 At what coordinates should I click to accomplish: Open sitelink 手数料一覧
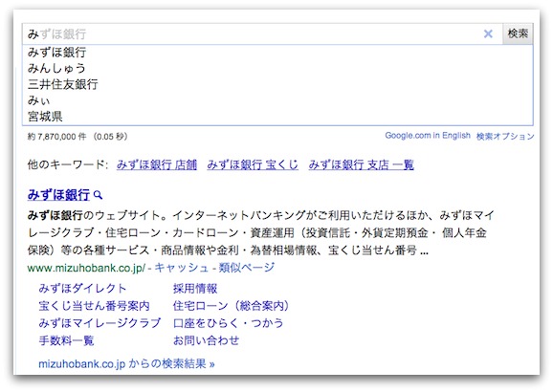[66, 340]
